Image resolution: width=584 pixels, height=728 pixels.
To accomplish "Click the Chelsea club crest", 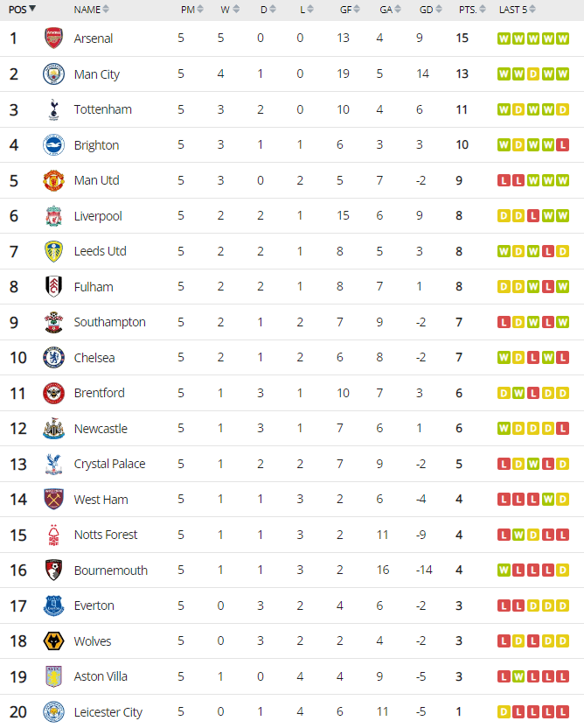I will point(53,358).
